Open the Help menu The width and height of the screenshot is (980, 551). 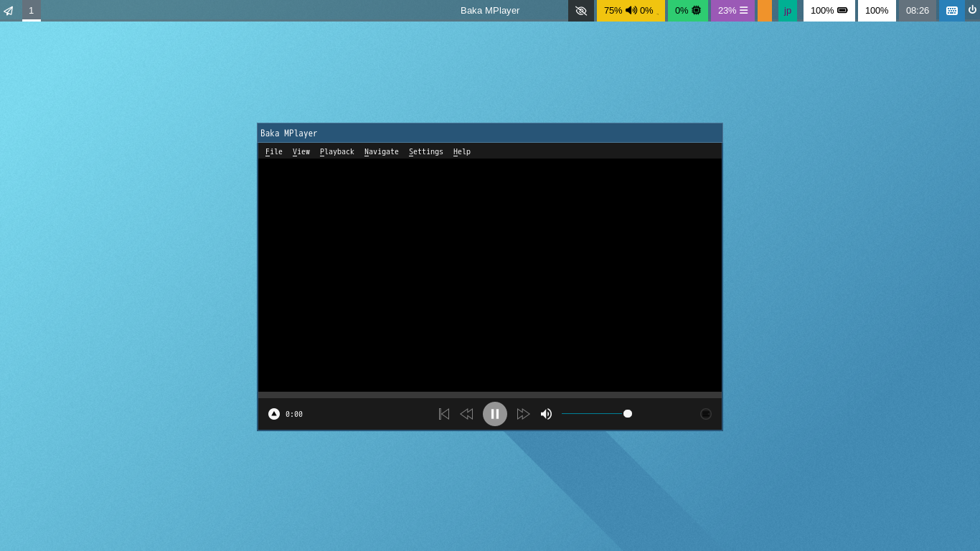click(x=461, y=151)
